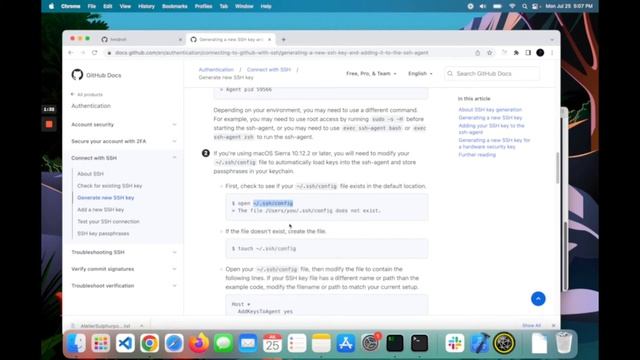Open Xcode from the Dock
The width and height of the screenshot is (640, 360).
[479, 343]
